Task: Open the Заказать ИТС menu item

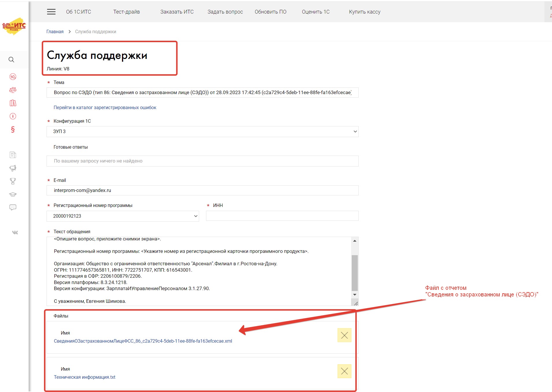Action: pyautogui.click(x=177, y=12)
